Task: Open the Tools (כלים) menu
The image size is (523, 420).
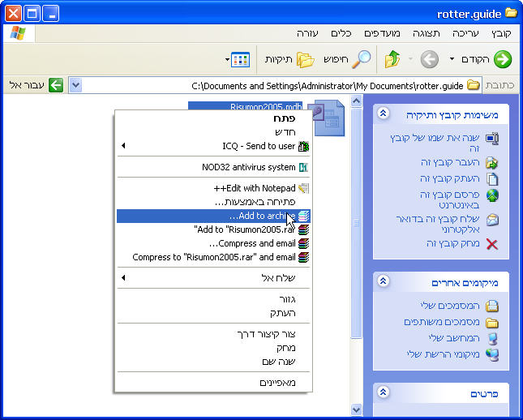Action: pos(341,33)
